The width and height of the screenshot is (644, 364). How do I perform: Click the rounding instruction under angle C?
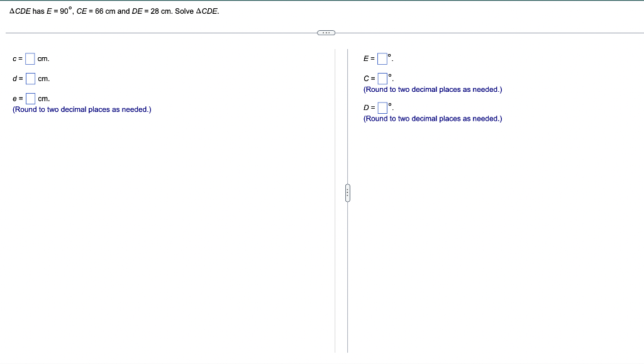(433, 89)
